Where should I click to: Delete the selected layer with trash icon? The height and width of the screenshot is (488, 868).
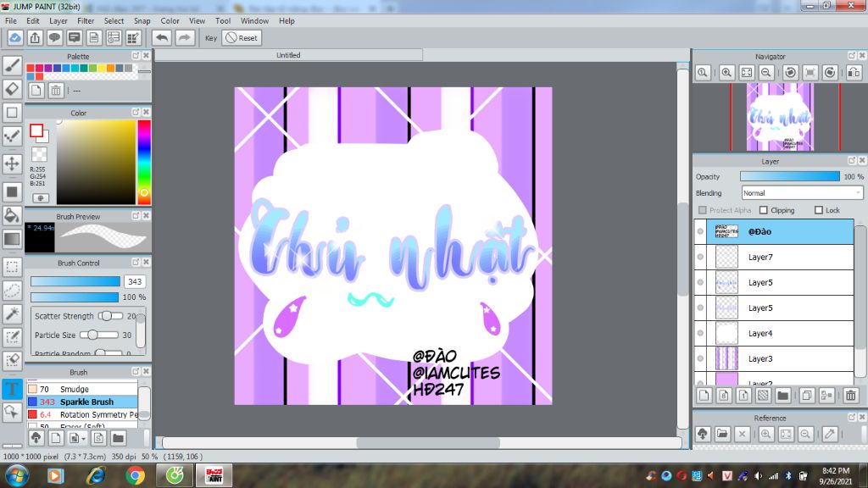tap(851, 395)
